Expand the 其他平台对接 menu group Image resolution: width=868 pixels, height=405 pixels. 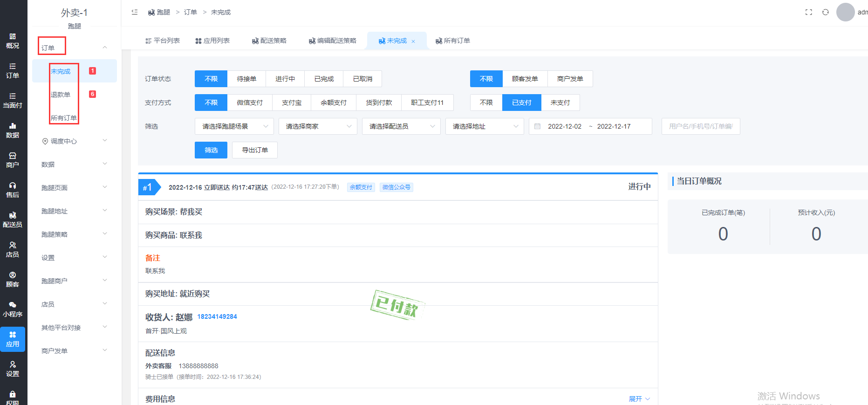coord(75,327)
